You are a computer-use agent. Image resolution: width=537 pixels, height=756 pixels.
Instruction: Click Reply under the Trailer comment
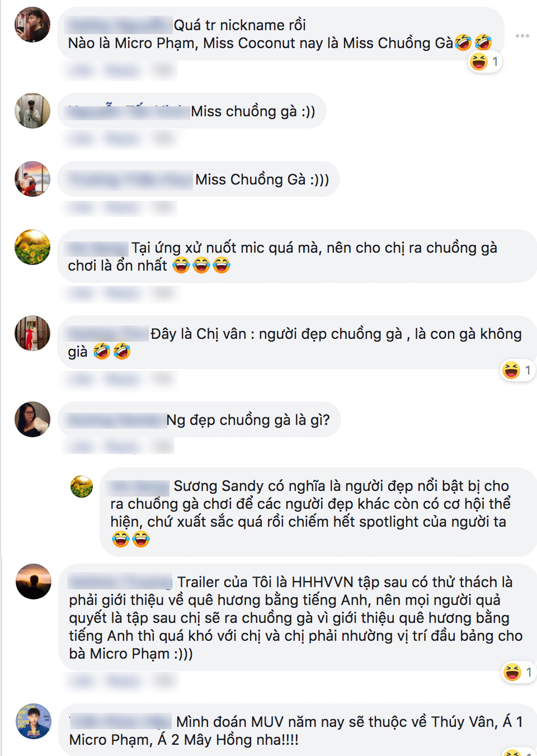coord(124,681)
